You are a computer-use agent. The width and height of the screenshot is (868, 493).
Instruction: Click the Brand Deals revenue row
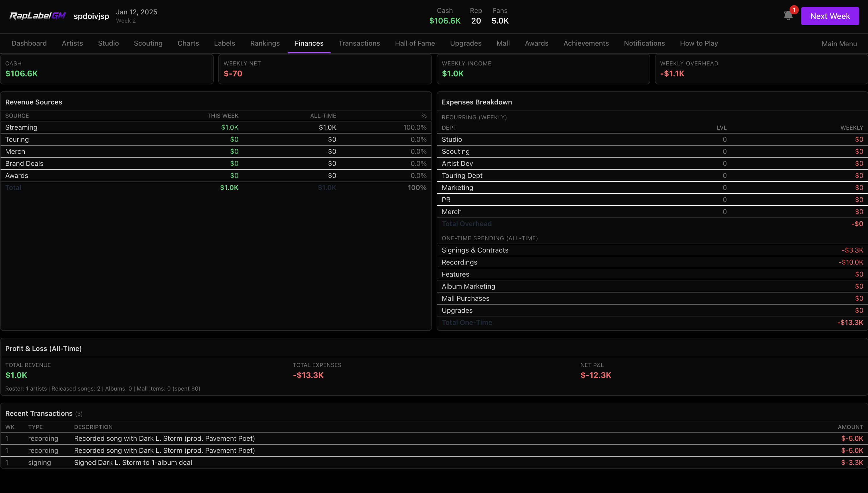(216, 164)
